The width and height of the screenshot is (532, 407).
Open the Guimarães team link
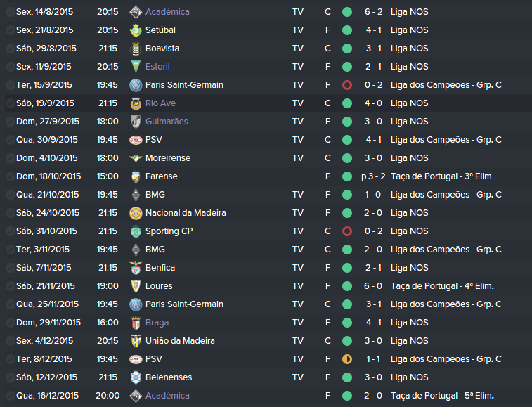[x=167, y=122]
